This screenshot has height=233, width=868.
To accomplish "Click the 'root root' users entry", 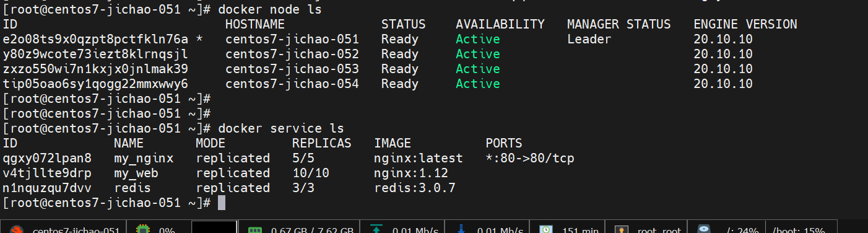I will tap(659, 231).
